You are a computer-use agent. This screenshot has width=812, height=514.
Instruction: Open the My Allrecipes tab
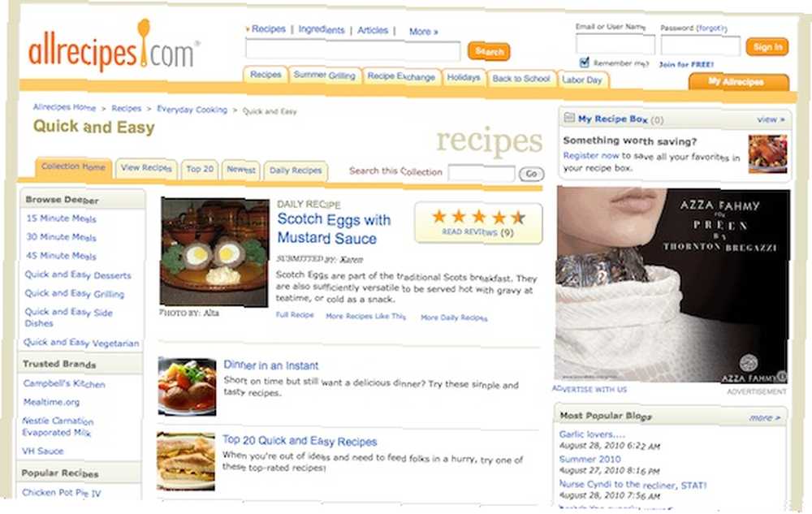739,82
